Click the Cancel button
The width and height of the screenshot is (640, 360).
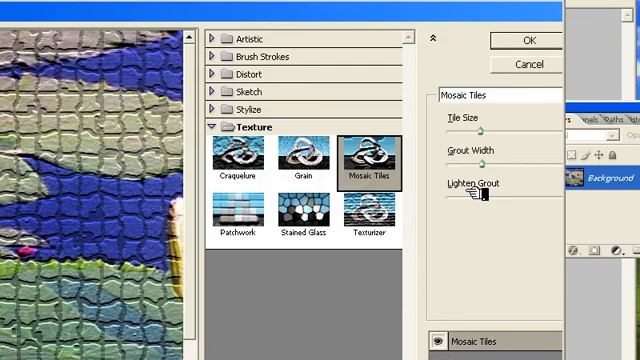pos(527,64)
